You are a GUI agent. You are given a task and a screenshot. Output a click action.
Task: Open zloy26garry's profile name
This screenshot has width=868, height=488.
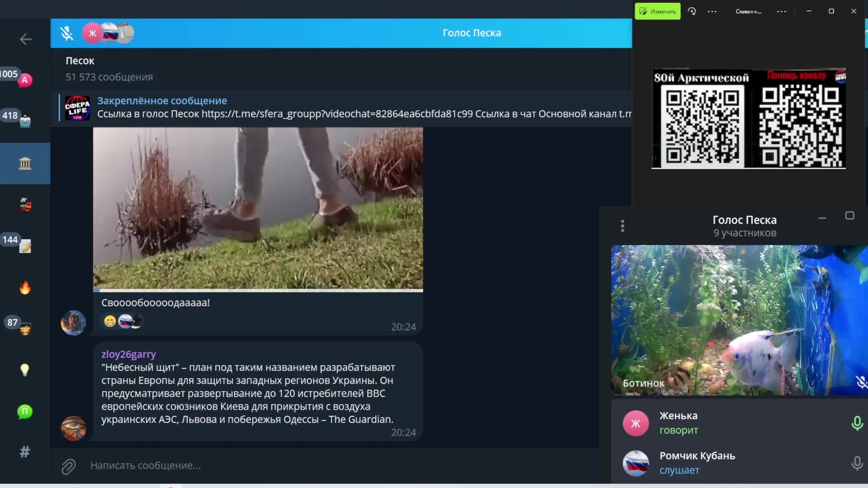click(x=128, y=354)
